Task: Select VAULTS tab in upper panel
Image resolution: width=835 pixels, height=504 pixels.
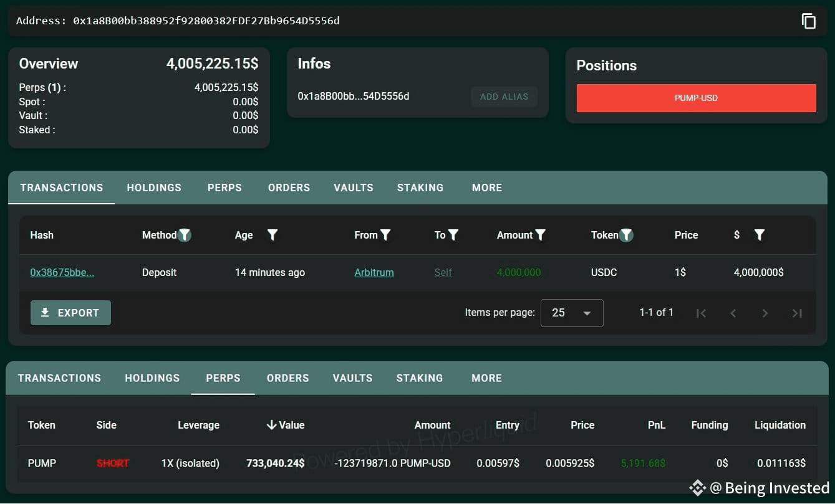Action: tap(354, 188)
